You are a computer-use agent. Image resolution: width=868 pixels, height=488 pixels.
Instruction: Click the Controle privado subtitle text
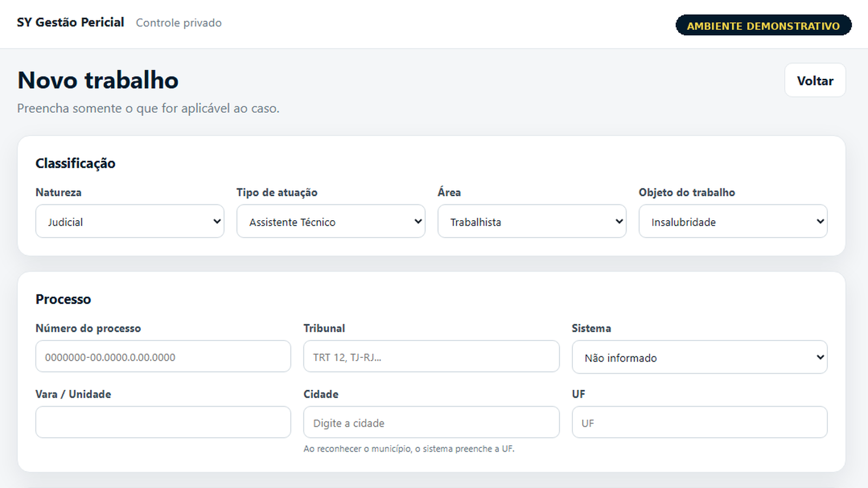click(x=178, y=23)
